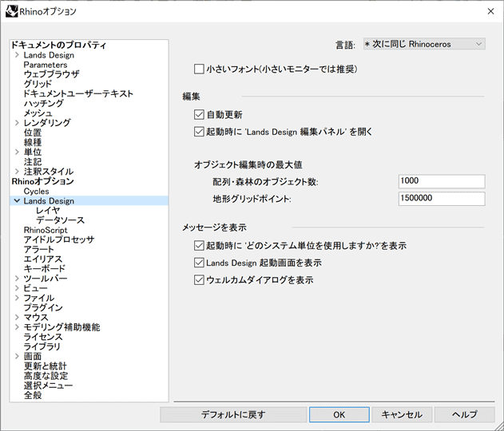Select ライセンス tree item
This screenshot has width=504, height=431.
[43, 337]
